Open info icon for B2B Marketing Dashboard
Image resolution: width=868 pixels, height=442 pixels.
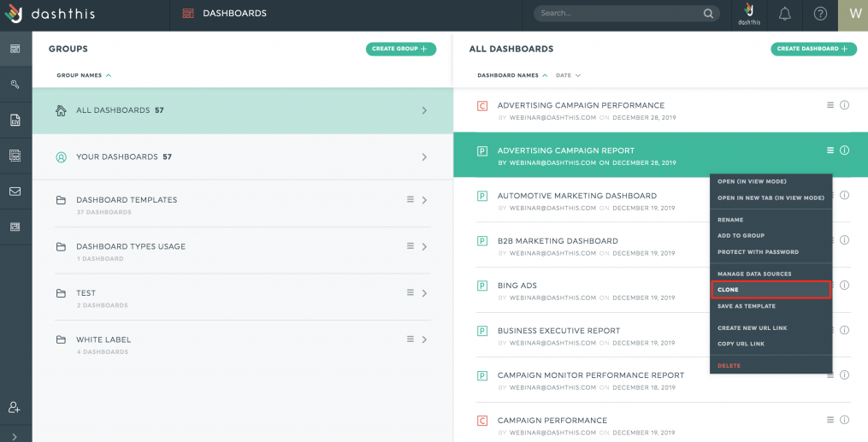click(x=844, y=240)
